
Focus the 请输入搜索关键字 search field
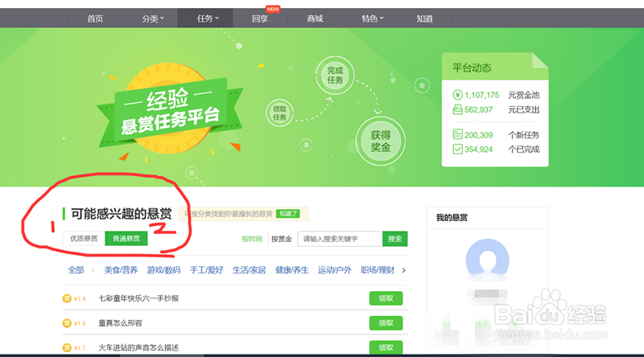(x=340, y=239)
